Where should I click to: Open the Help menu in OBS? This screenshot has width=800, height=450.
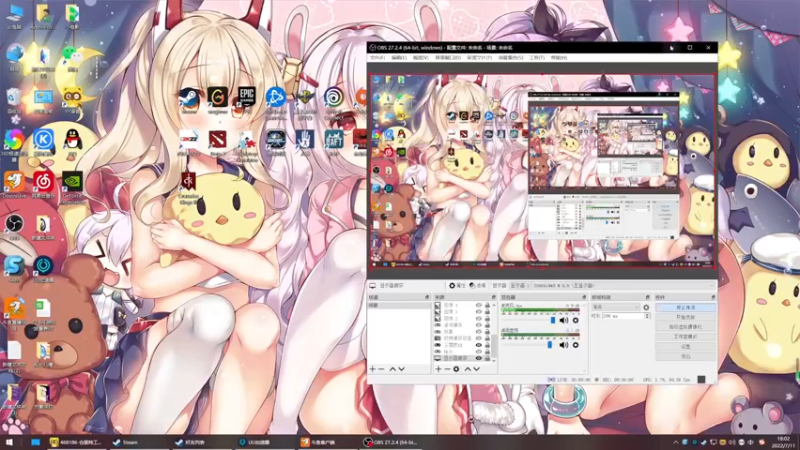coord(559,58)
